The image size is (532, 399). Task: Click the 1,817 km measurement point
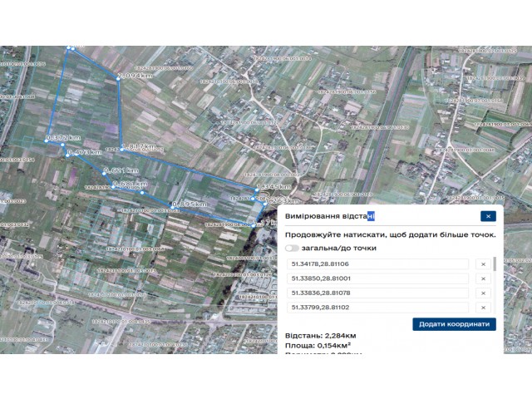point(121,150)
